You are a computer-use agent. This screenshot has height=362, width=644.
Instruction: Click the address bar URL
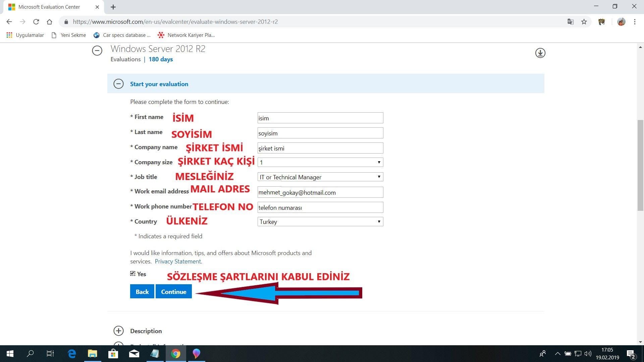175,22
